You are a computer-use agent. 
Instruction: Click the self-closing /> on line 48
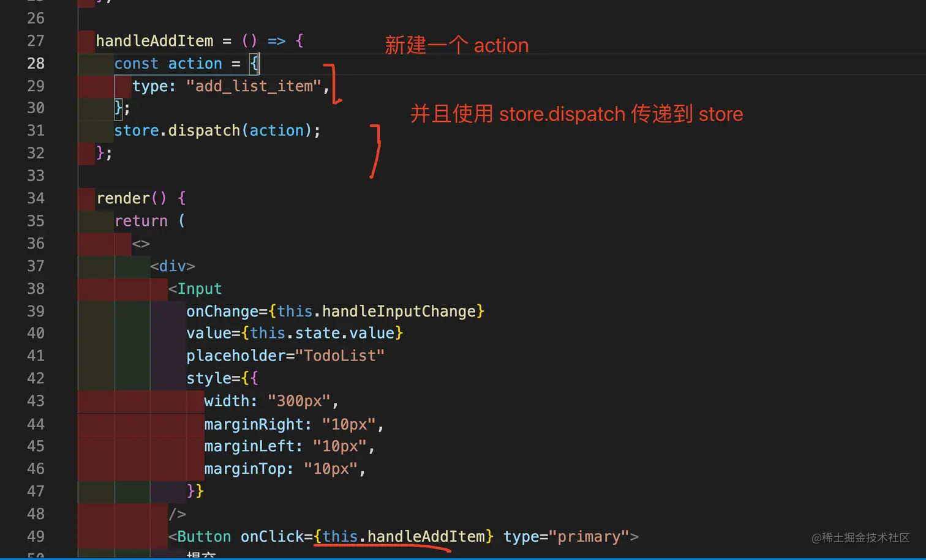point(177,513)
